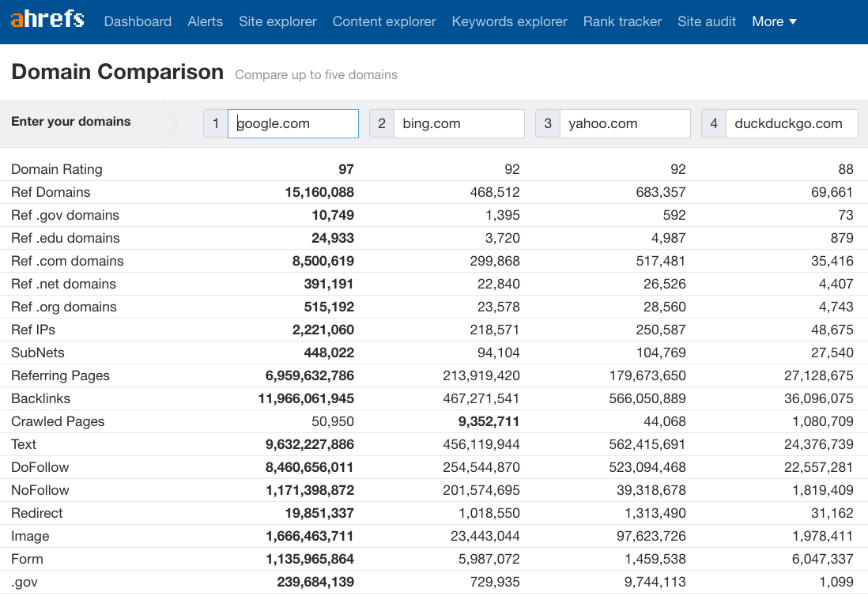Click the yahoo.com domain input
The width and height of the screenshot is (868, 596).
coord(625,123)
